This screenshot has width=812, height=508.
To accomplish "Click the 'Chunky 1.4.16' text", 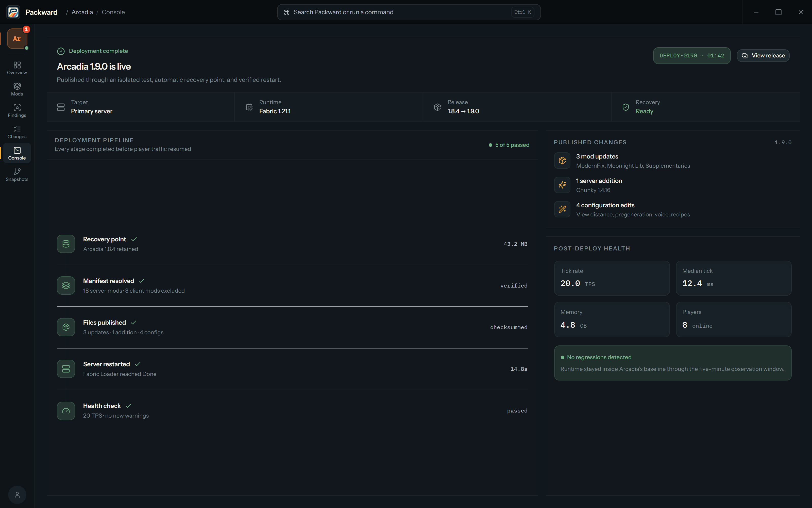I will coord(593,190).
